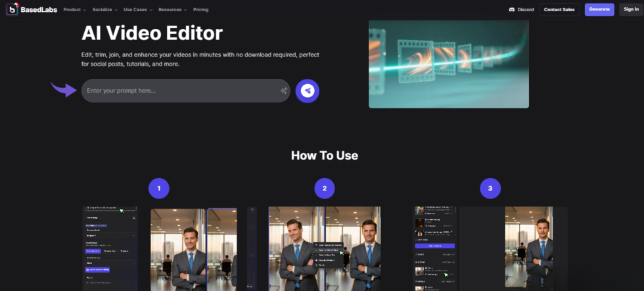644x291 pixels.
Task: Expand the Product dropdown menu
Action: point(75,9)
